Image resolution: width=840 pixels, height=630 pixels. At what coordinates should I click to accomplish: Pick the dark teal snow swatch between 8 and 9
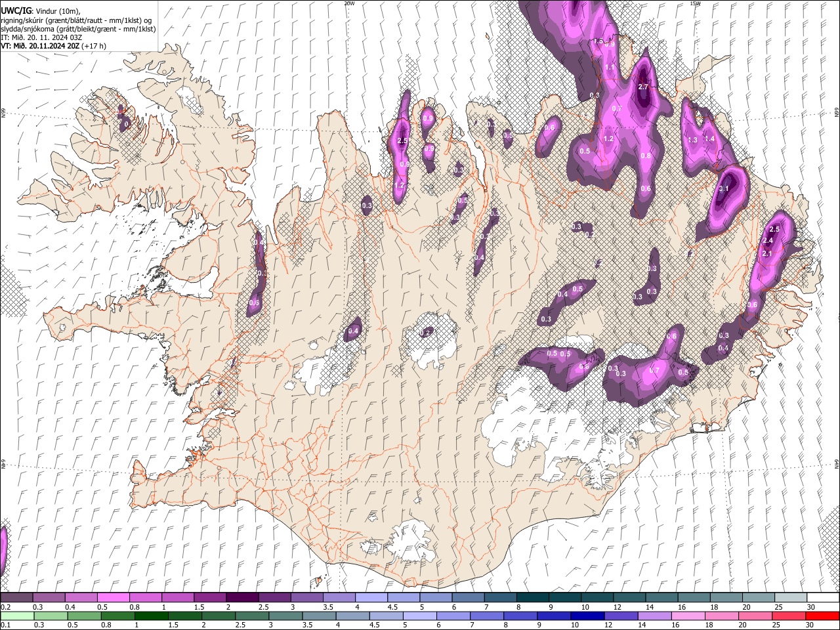[533, 597]
